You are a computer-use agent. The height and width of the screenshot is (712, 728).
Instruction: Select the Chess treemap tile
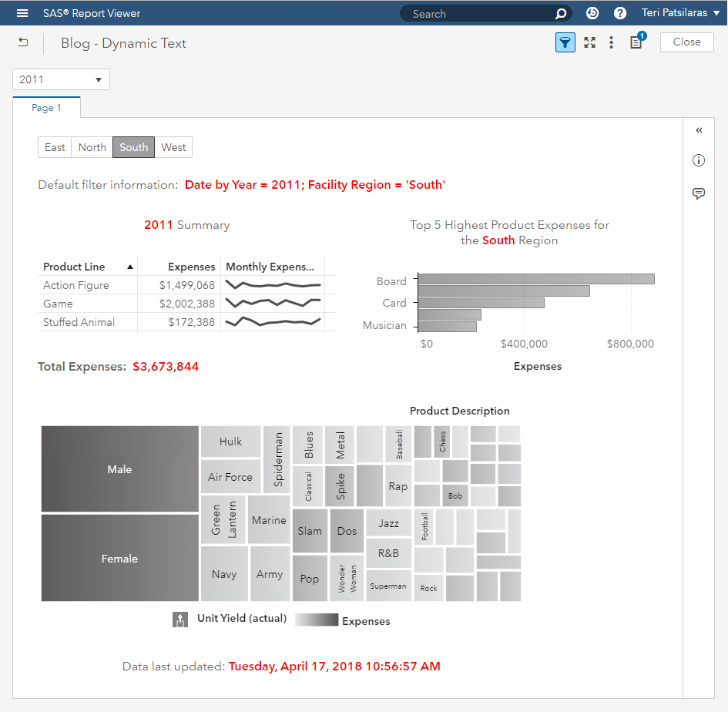441,442
